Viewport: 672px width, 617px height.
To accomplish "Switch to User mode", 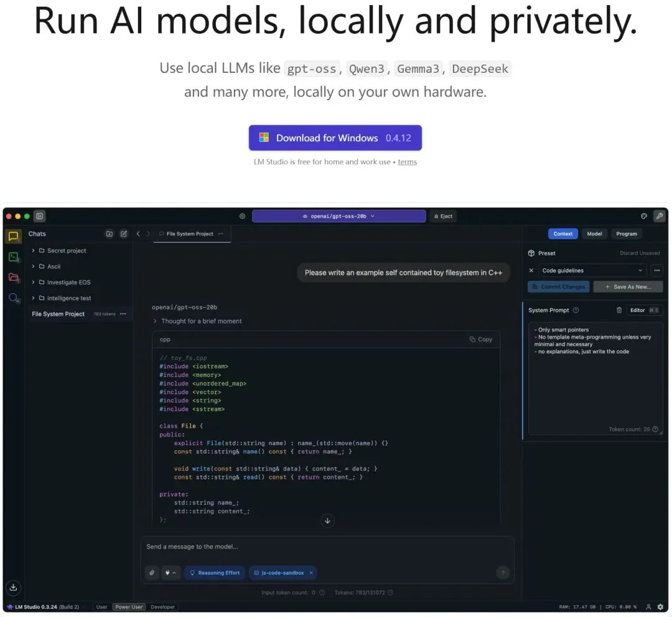I will click(101, 606).
